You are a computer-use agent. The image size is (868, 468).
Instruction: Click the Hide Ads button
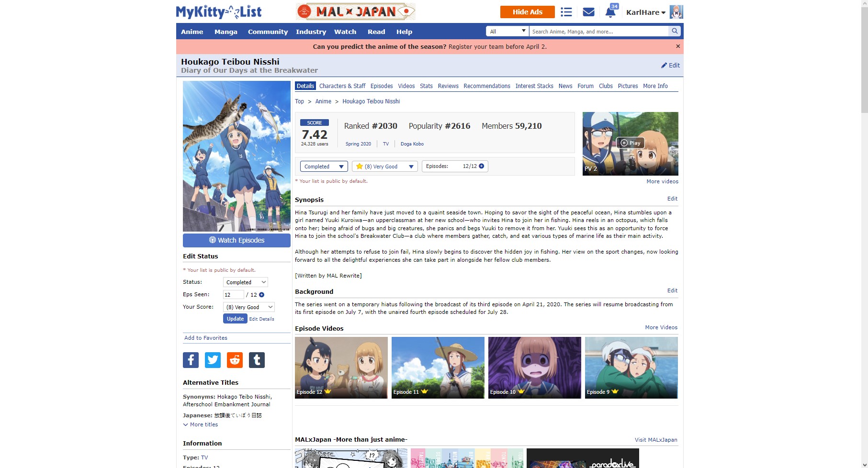click(x=528, y=12)
